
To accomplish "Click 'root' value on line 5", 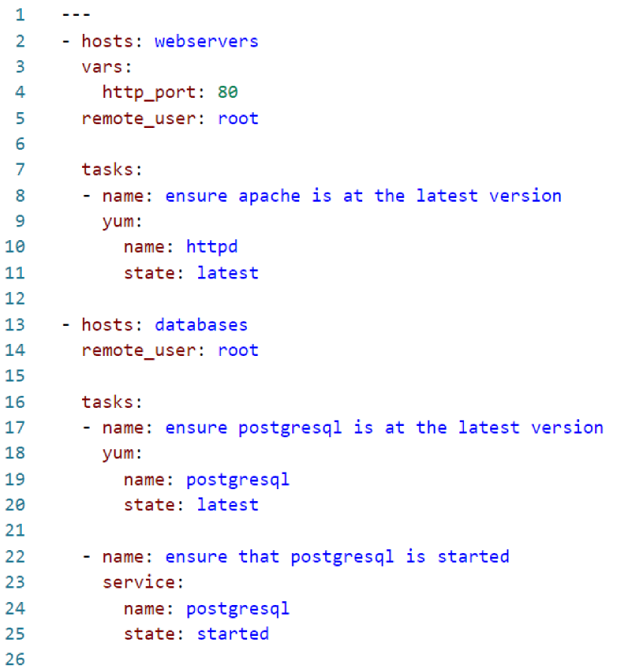I will [238, 118].
